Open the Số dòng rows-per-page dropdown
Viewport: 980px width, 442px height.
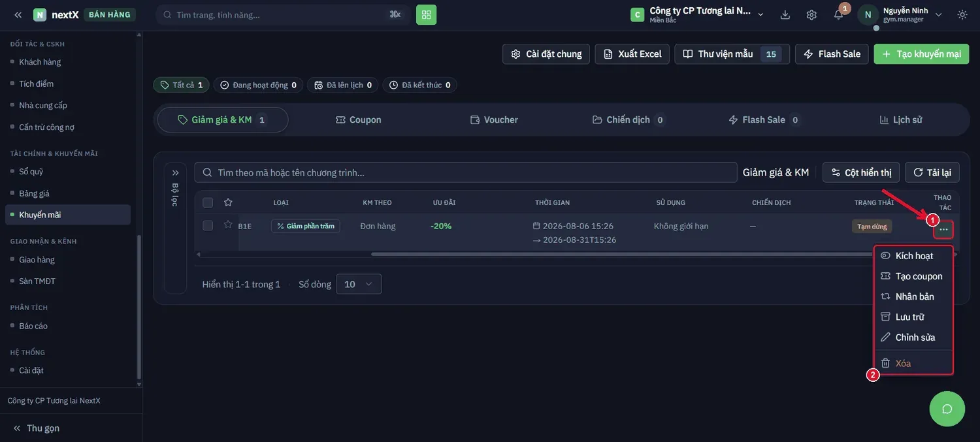(359, 284)
